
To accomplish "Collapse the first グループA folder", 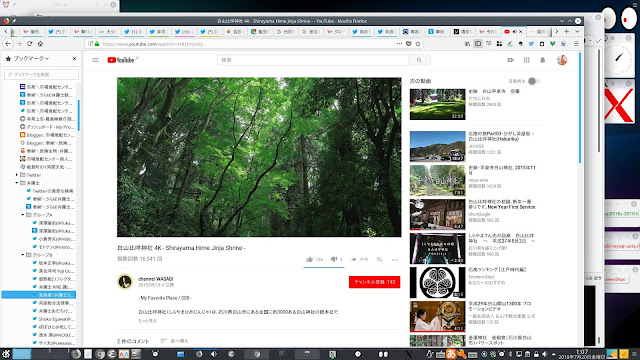I will 22,215.
